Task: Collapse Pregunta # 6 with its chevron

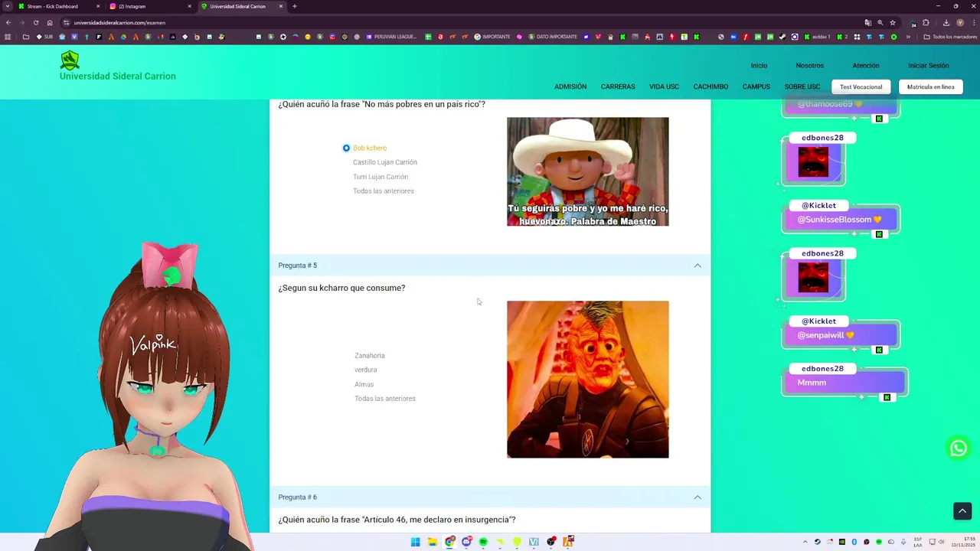Action: point(697,497)
